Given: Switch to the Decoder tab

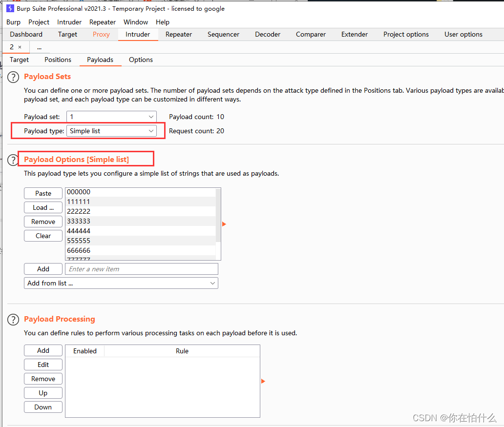Looking at the screenshot, I should [x=268, y=34].
